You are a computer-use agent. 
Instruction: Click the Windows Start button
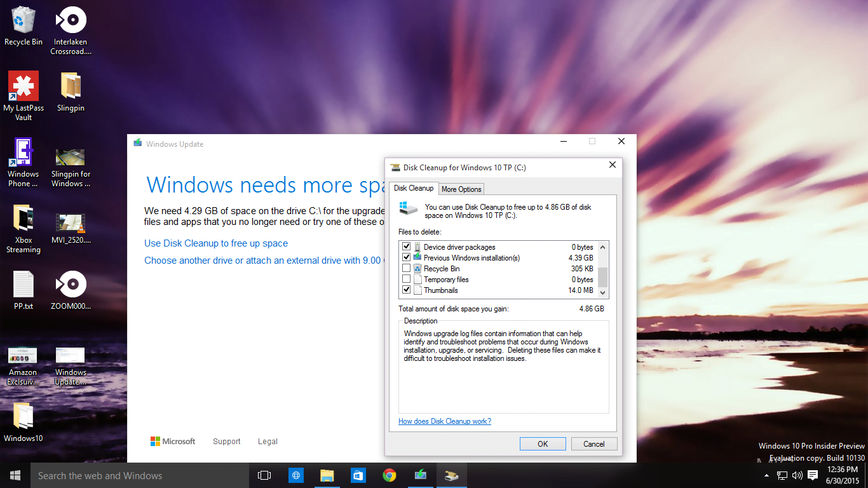coord(15,475)
